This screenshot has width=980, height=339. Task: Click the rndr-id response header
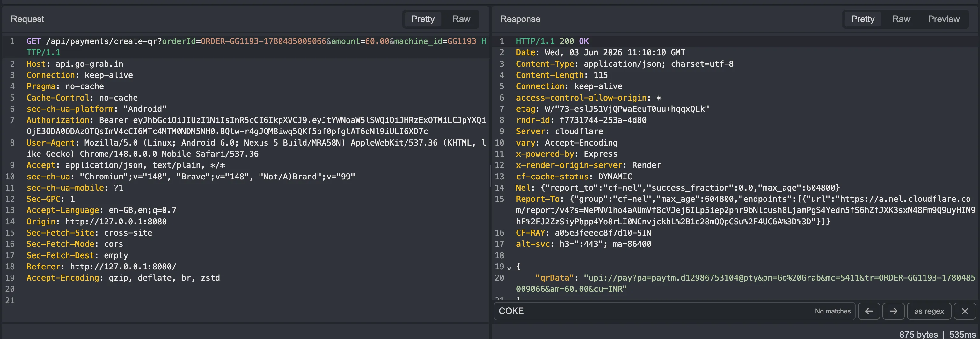click(x=581, y=120)
